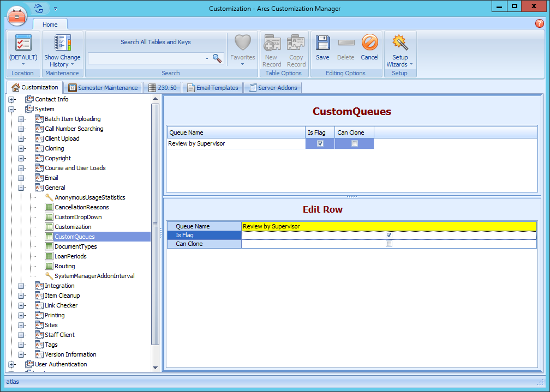Click the refresh icon in quick access toolbar
This screenshot has height=392, width=550.
[38, 8]
